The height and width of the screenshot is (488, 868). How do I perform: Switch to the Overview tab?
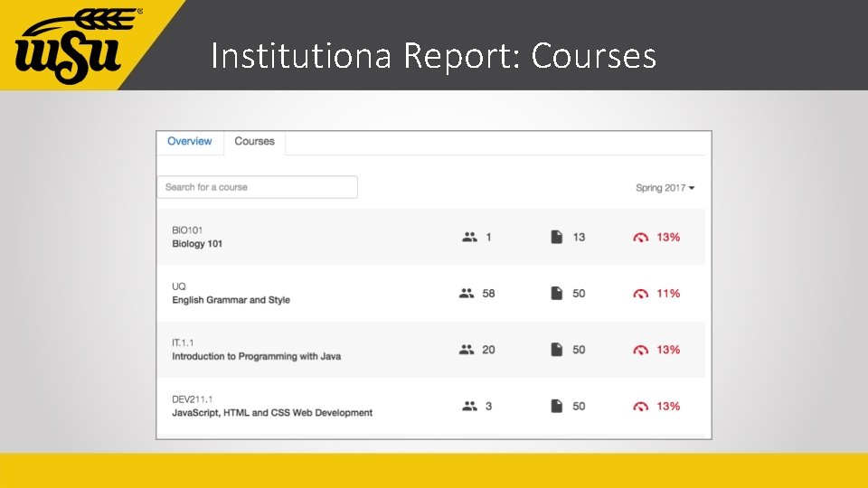tap(190, 141)
